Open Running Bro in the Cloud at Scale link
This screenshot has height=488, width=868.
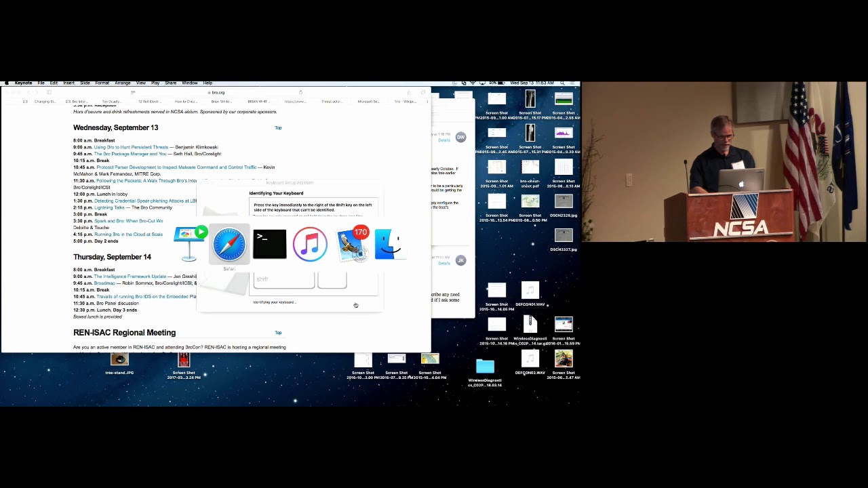128,235
